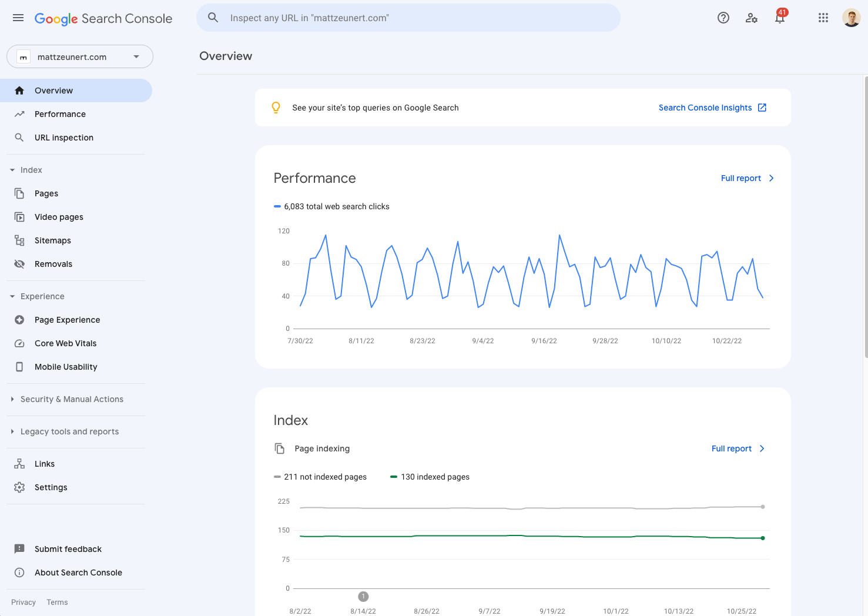Click the Settings gear icon

tap(19, 487)
